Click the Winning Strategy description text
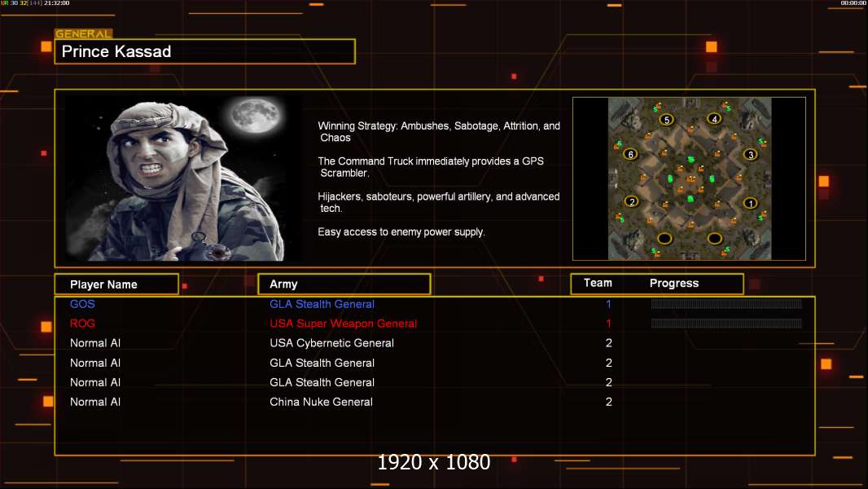This screenshot has height=489, width=868. tap(439, 132)
